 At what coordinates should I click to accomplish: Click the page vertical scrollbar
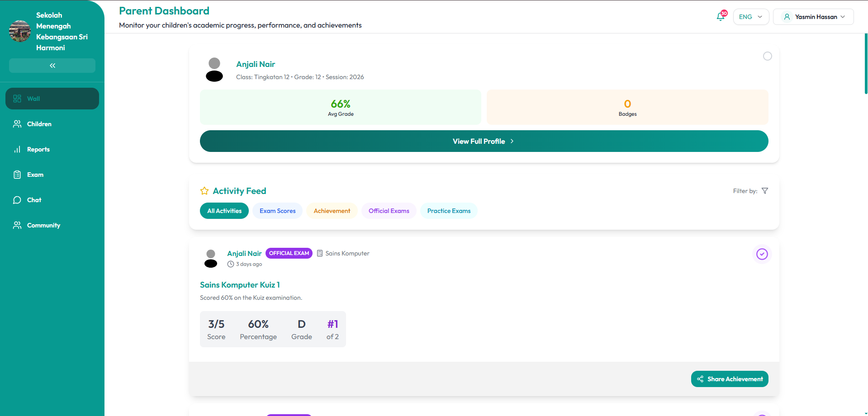click(865, 63)
